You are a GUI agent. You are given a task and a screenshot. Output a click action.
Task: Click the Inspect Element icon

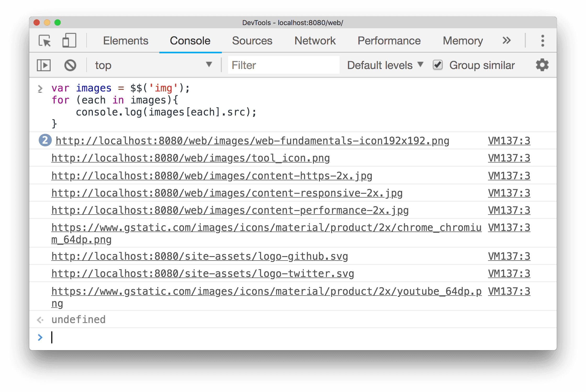tap(45, 40)
